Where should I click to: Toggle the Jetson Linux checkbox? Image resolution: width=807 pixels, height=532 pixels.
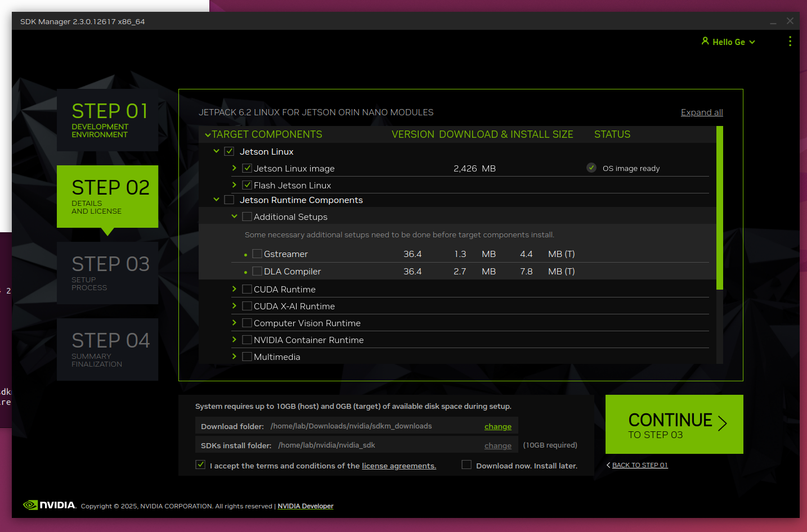(229, 151)
